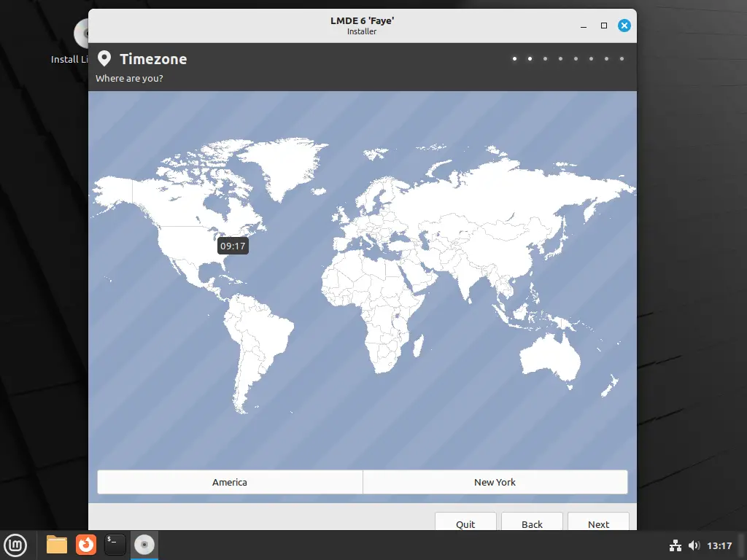Screen dimensions: 747x560
Task: Minimize the installer window
Action: tap(583, 26)
